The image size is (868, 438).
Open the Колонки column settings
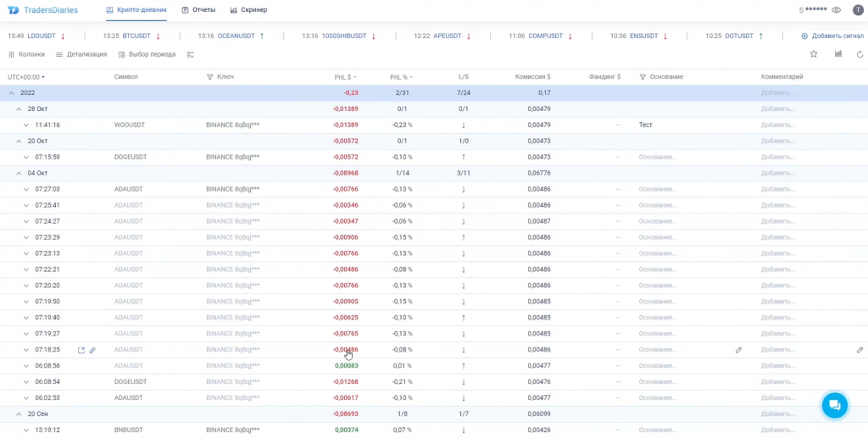click(x=26, y=54)
